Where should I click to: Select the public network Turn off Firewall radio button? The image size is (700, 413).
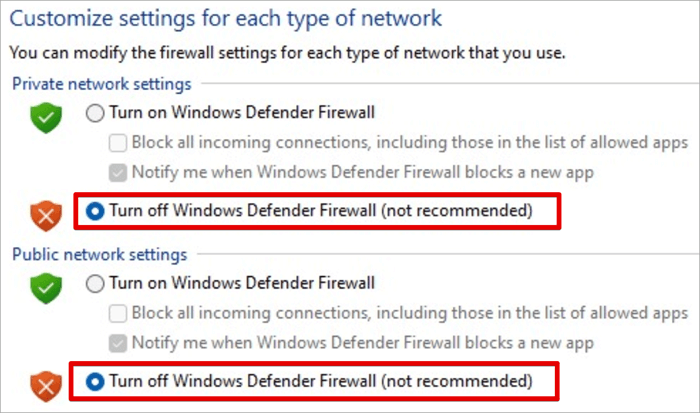pos(96,381)
